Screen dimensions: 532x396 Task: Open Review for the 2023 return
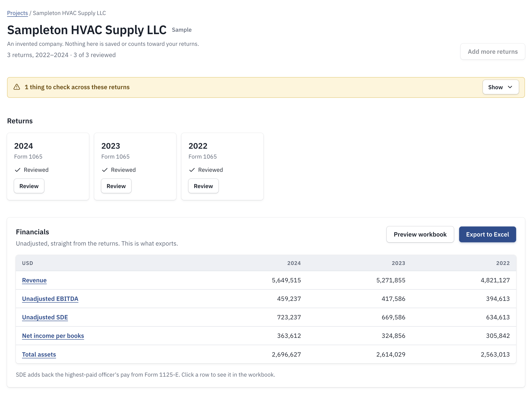pyautogui.click(x=116, y=186)
